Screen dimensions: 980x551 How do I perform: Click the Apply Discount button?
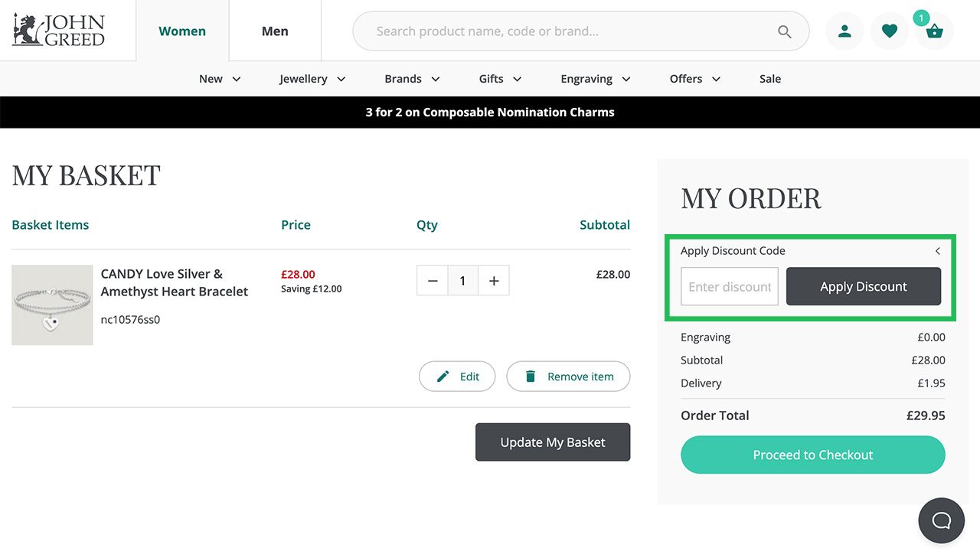(864, 286)
